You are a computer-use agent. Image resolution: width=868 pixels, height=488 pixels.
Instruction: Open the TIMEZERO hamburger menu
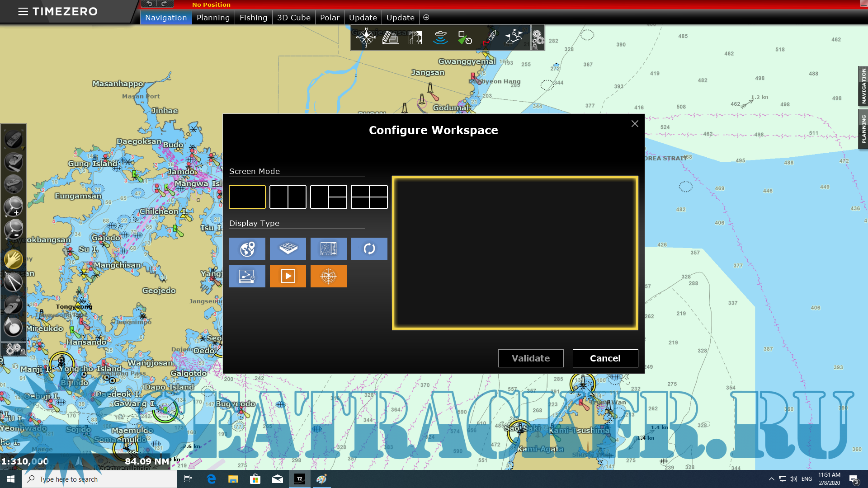[23, 11]
